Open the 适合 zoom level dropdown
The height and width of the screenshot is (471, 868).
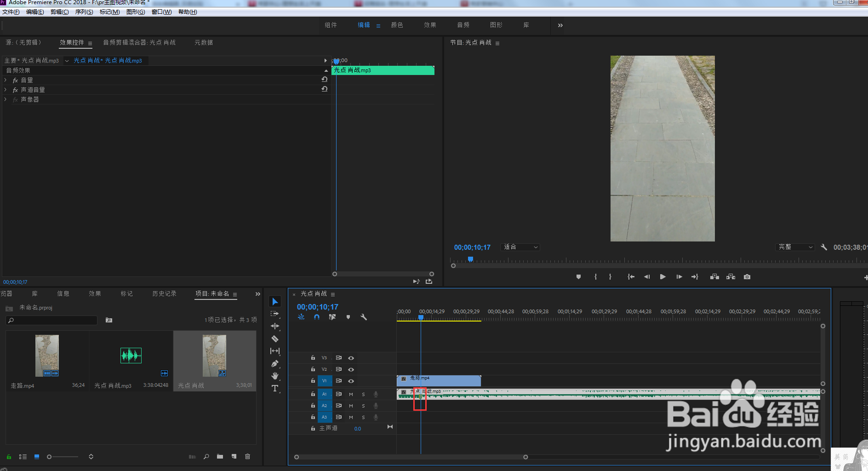[520, 247]
